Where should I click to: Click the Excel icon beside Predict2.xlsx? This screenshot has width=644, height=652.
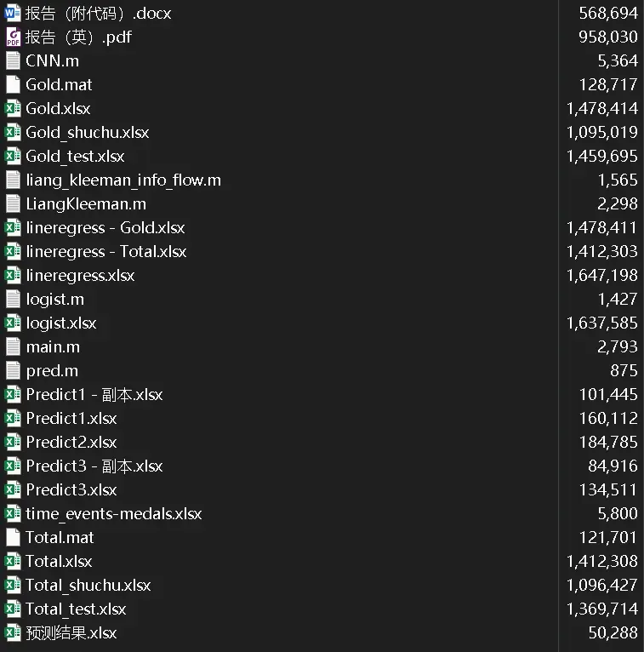(x=13, y=442)
